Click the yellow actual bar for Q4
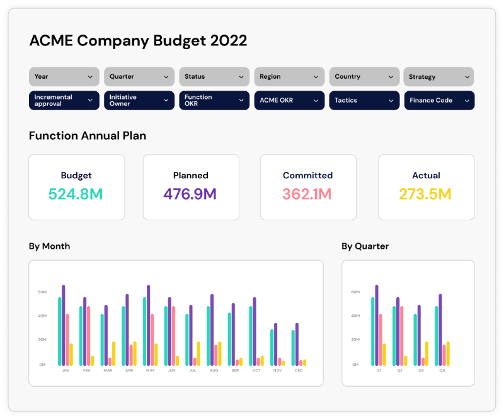Screen dimensions: 504x420 point(448,353)
